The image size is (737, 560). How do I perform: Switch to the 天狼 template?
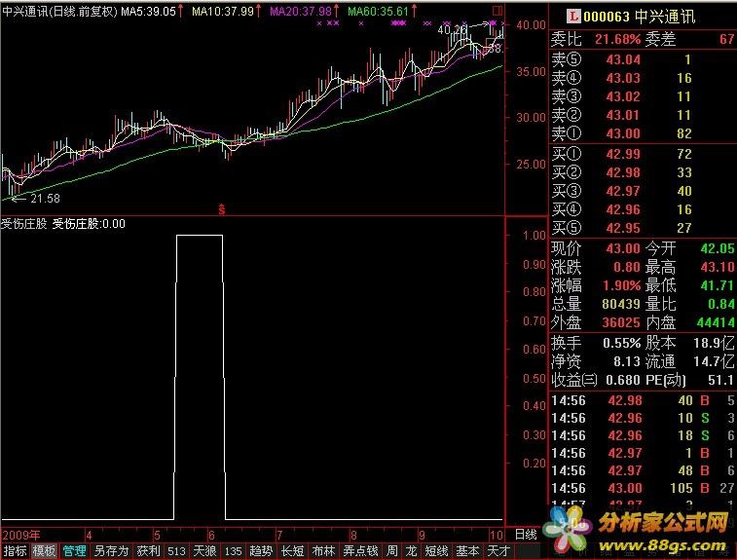pos(204,550)
